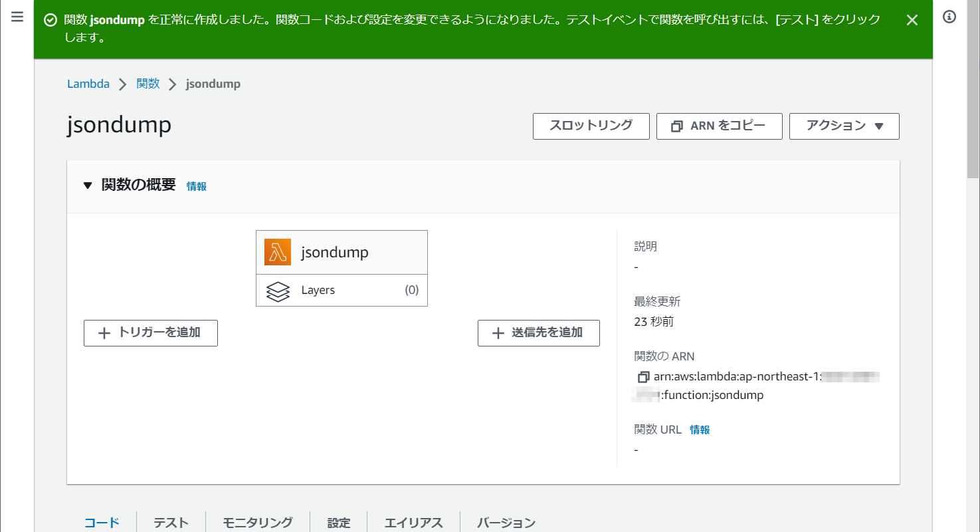Open the 関数 breadcrumb link
The height and width of the screenshot is (532, 980).
tap(148, 84)
